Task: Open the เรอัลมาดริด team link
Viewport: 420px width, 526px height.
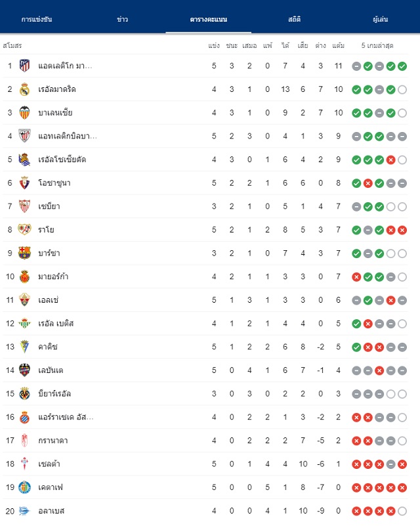Action: coord(57,89)
